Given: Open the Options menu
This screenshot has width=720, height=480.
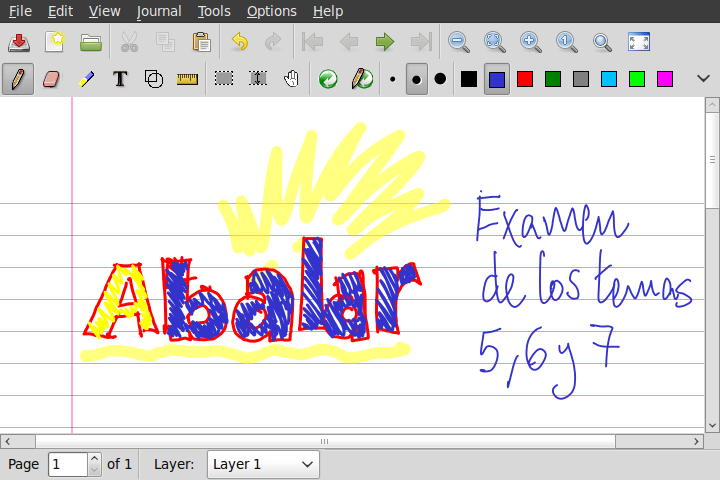Looking at the screenshot, I should 272,11.
